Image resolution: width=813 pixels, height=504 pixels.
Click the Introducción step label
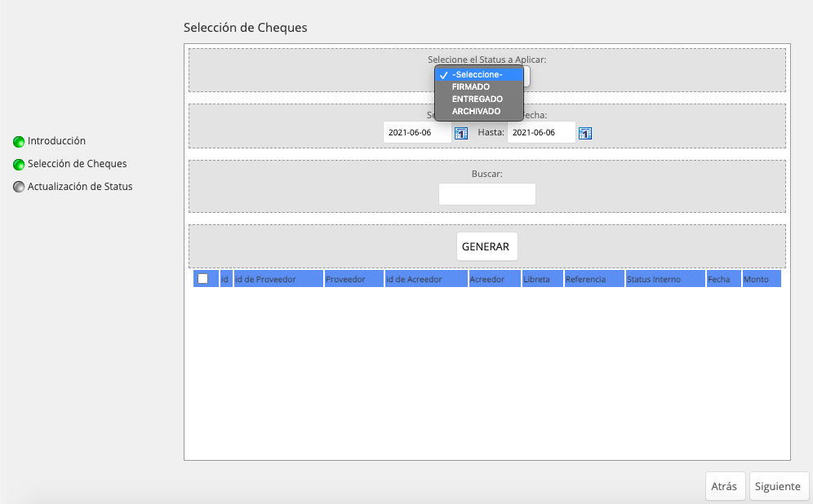click(x=56, y=141)
